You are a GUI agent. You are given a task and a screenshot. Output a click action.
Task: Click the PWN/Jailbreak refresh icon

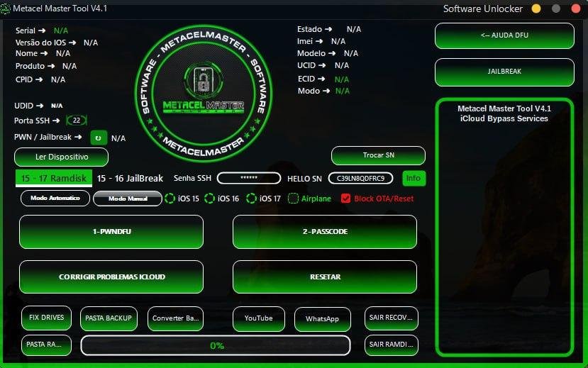(98, 138)
